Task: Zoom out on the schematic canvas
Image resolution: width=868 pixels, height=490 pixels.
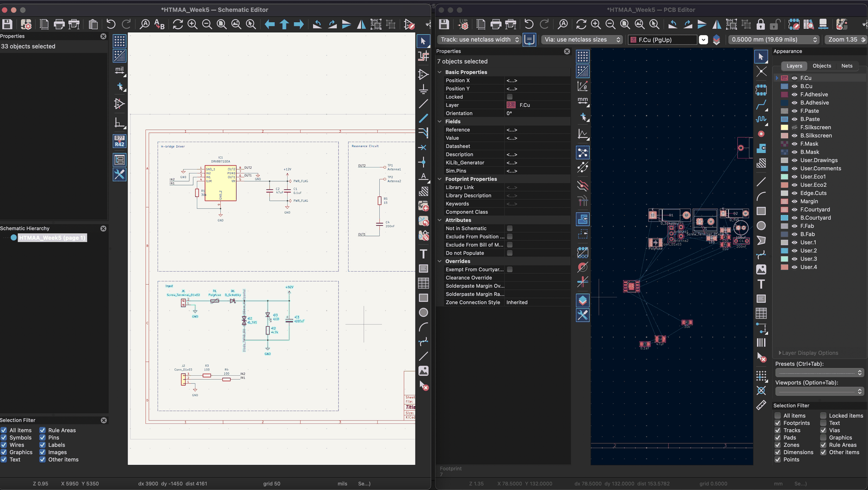Action: pos(207,24)
